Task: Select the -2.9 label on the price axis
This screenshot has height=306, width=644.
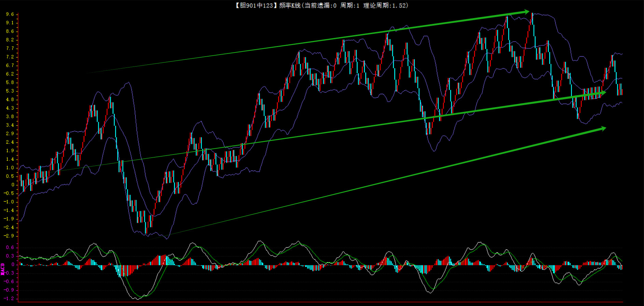Action: (9, 236)
